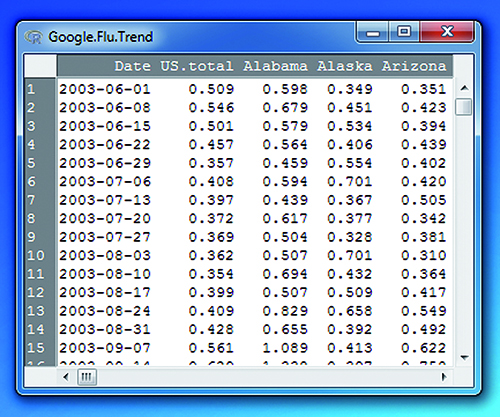Click US.total value 0.408
This screenshot has height=417, width=500.
point(211,181)
